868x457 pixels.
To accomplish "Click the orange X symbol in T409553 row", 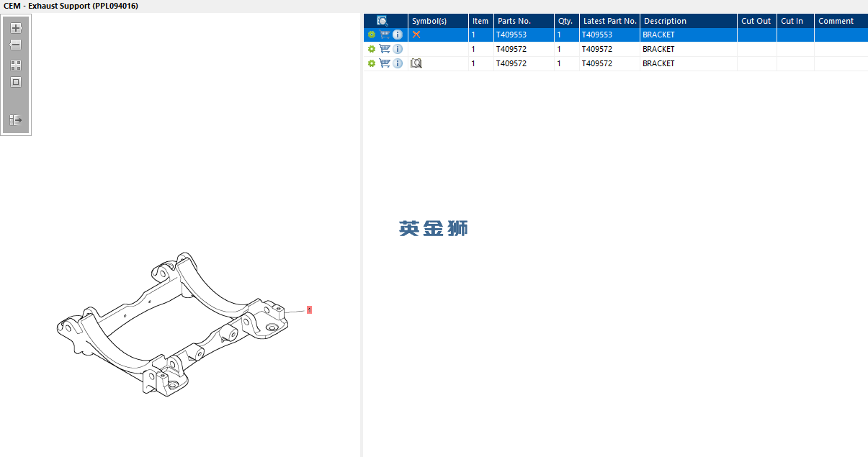I will click(x=416, y=35).
